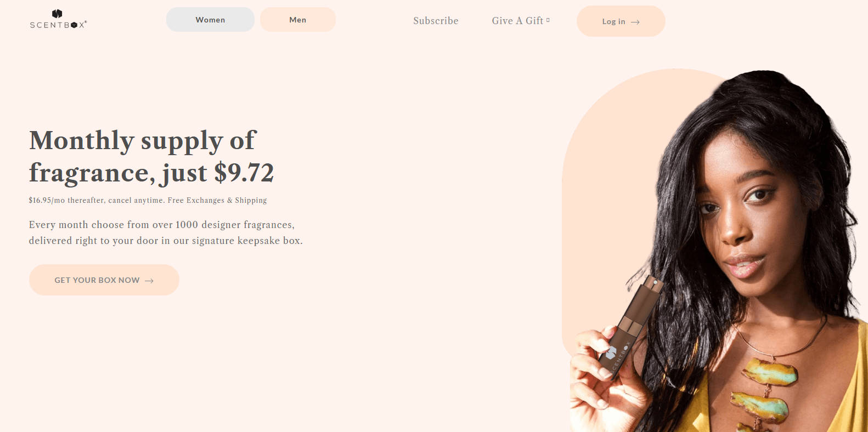Click the $9.72 price in the headline

(x=244, y=173)
